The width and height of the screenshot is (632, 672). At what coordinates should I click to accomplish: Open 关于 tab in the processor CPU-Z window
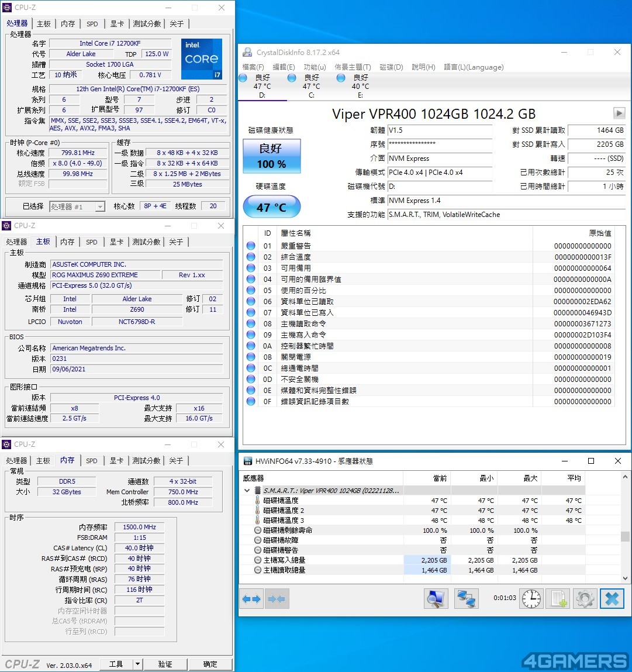coord(176,24)
